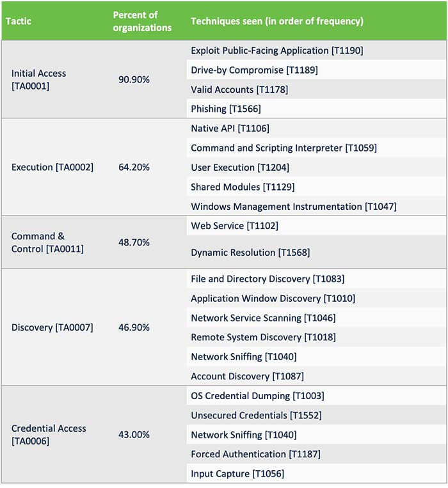Image resolution: width=448 pixels, height=488 pixels.
Task: Select Command and Scripting Interpreter [T1059]
Action: click(284, 148)
